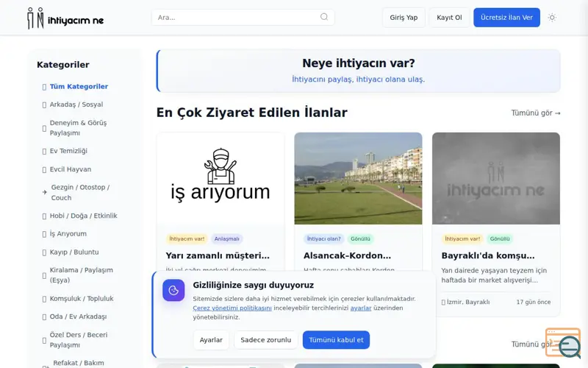Click the Neye ihtiyacın var? heading
Screen dimensions: 588x368
coord(359,63)
